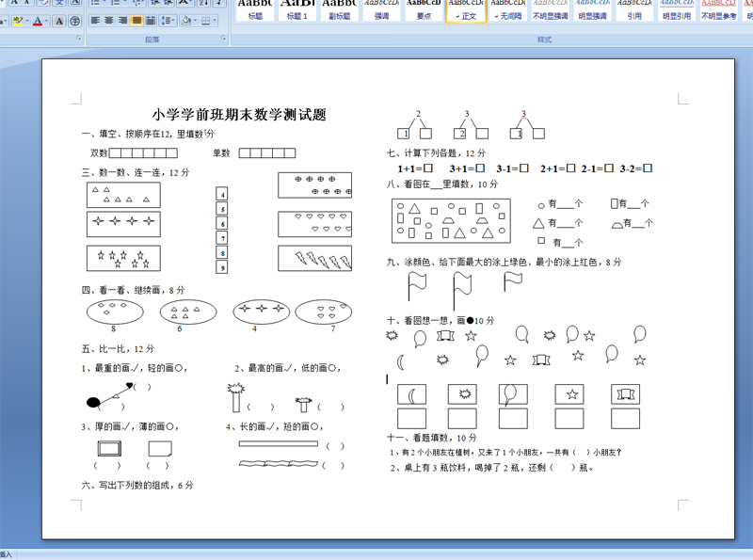Click the equation 2+1=□
The height and width of the screenshot is (560, 753).
click(x=557, y=168)
